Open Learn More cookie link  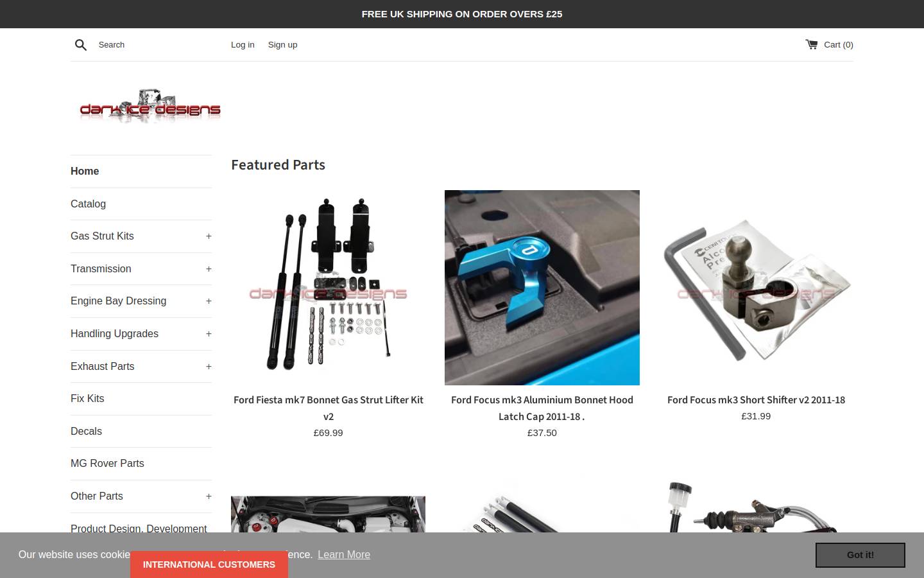coord(344,554)
